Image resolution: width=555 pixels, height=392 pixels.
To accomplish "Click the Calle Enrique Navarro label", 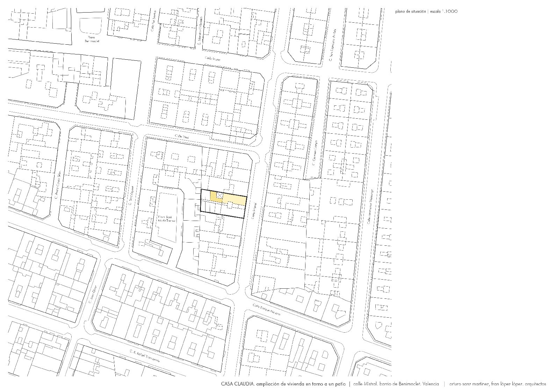I will click(267, 310).
